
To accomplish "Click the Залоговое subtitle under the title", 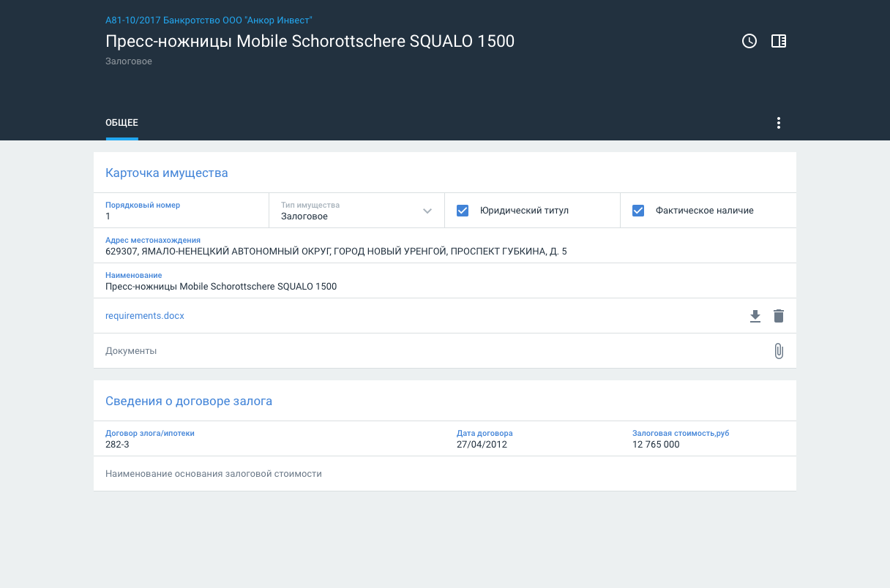I will click(129, 61).
